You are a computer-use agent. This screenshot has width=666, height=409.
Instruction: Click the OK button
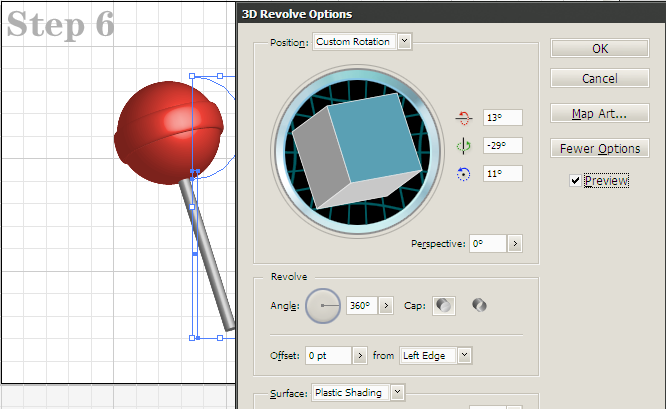click(x=600, y=48)
